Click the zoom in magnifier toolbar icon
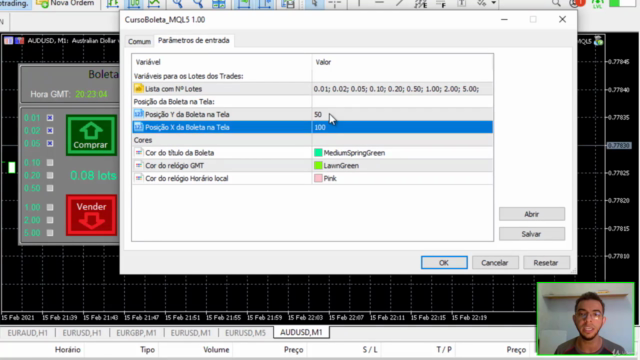Screen dimensions: 640x360 [177, 3]
